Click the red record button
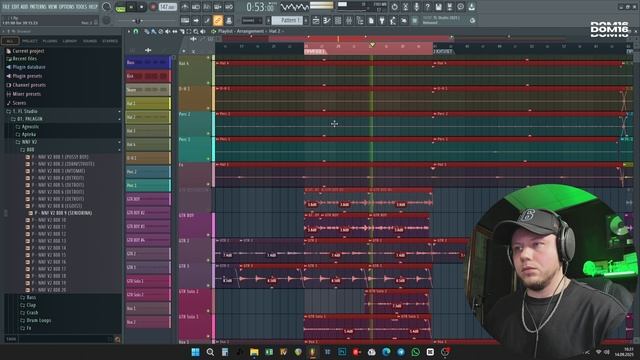Screen dimensions: 640x360 click(153, 7)
